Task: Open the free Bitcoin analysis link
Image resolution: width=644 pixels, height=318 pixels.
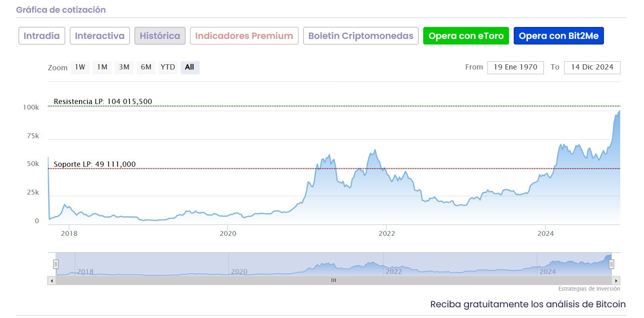Action: (528, 305)
